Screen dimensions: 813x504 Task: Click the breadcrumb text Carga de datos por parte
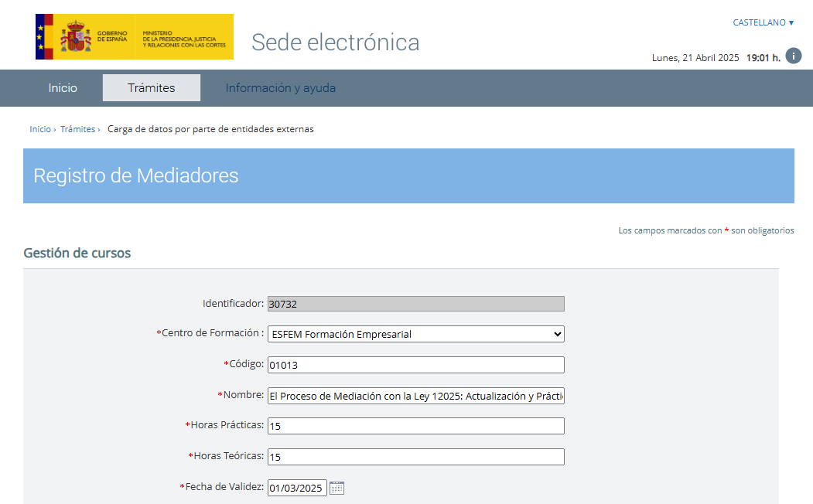[x=210, y=129]
